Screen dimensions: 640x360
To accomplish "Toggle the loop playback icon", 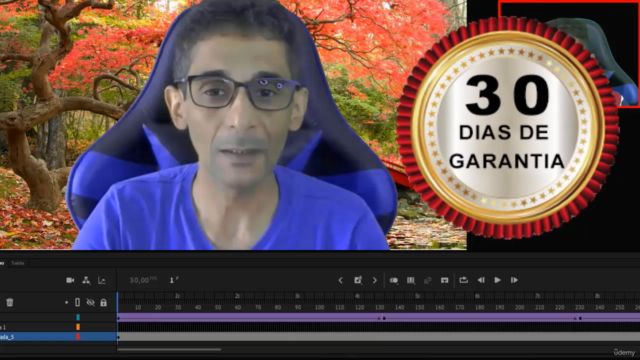I will 463,280.
